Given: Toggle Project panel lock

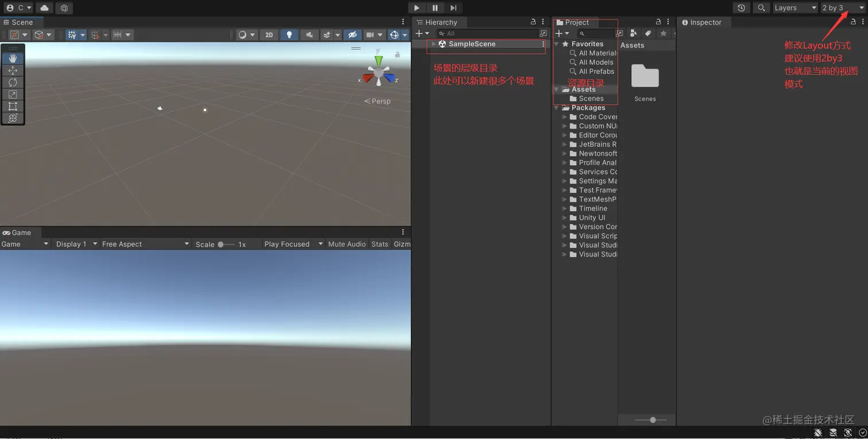Looking at the screenshot, I should pyautogui.click(x=658, y=22).
